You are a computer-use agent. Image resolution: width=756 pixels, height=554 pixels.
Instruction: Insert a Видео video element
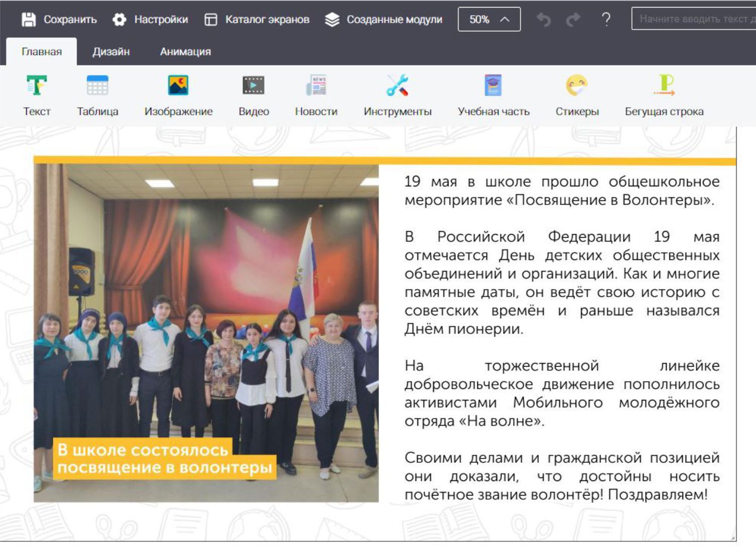coord(254,96)
